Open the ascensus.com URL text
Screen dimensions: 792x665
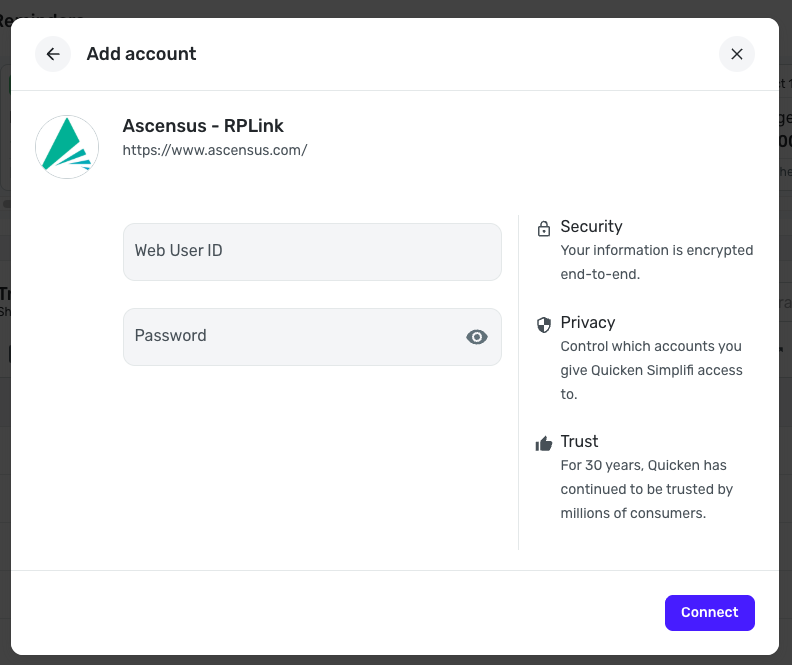pyautogui.click(x=214, y=150)
